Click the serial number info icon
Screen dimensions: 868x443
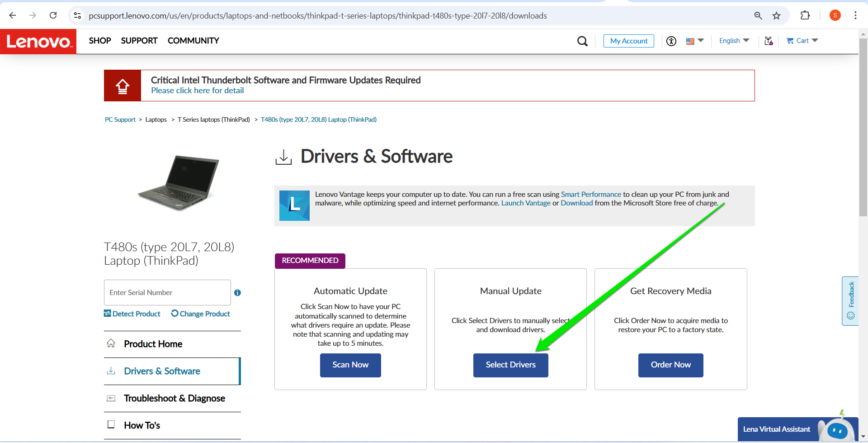(x=237, y=293)
